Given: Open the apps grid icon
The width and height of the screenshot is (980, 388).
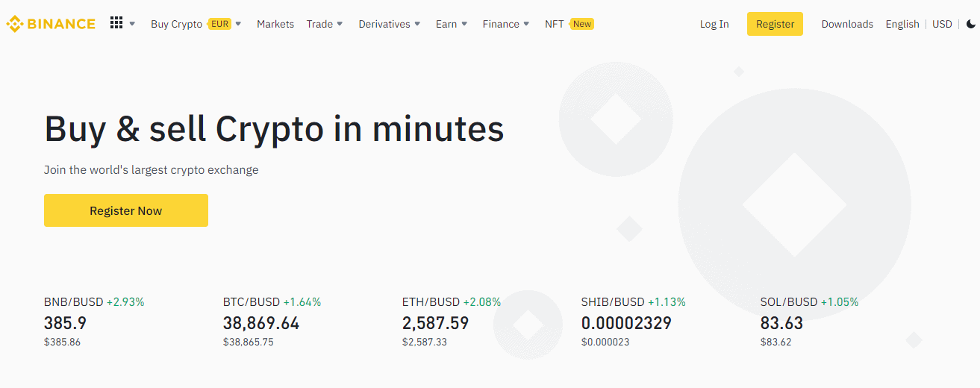Looking at the screenshot, I should pos(116,23).
